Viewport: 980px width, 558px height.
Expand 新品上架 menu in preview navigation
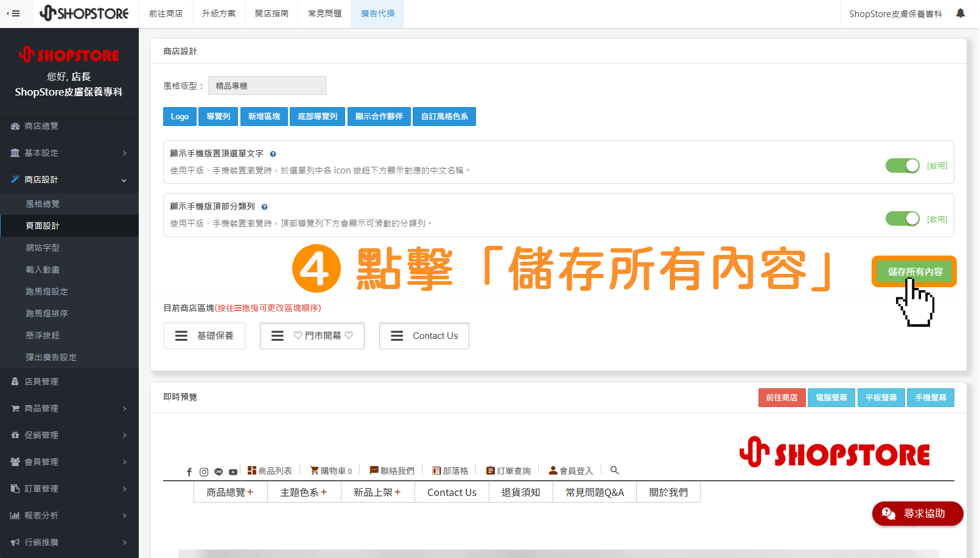(x=377, y=492)
